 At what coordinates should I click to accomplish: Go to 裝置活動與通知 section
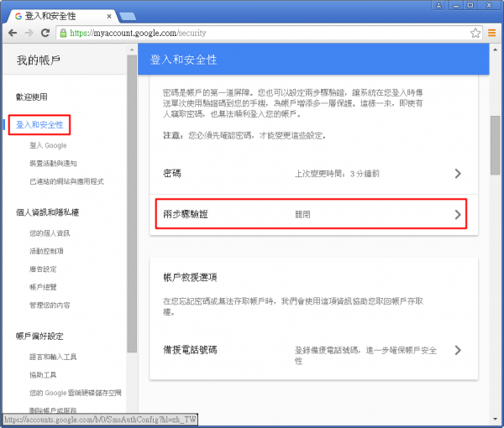pyautogui.click(x=57, y=163)
